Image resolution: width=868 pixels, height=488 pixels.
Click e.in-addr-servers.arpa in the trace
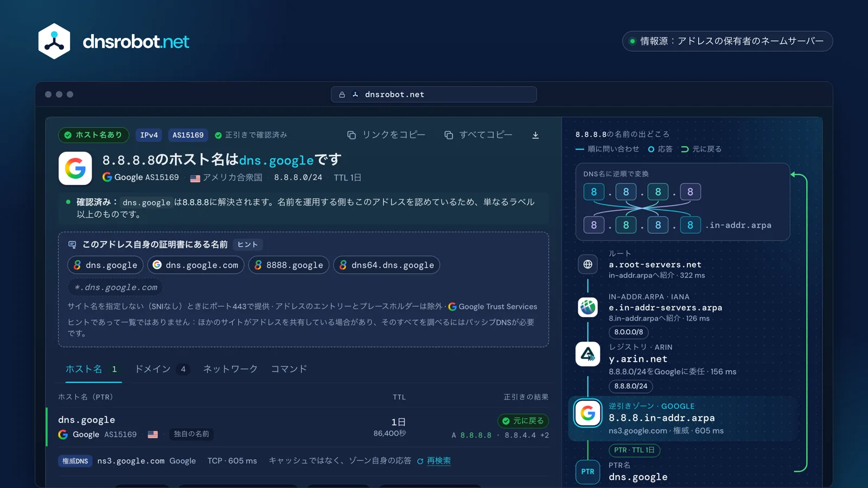click(x=665, y=307)
